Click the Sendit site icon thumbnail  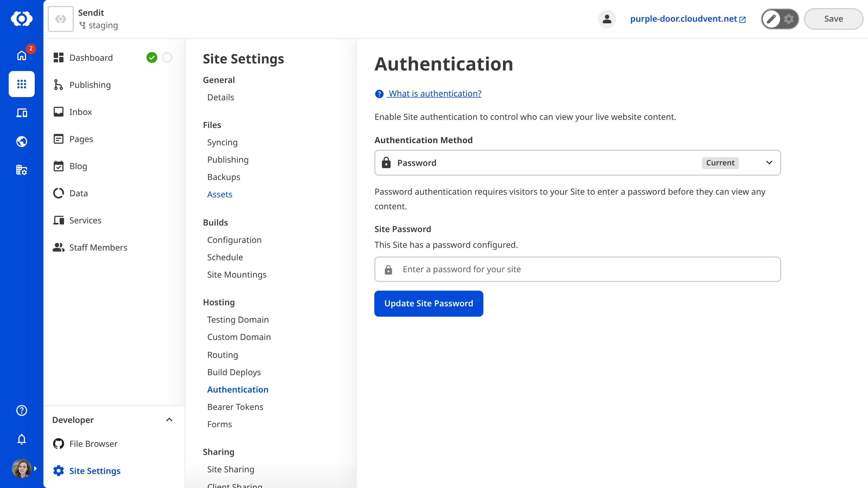click(x=61, y=19)
